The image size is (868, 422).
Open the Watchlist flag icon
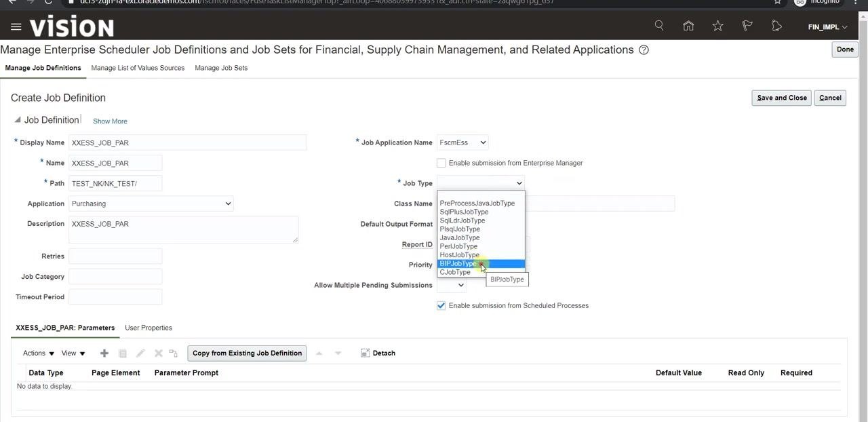[747, 26]
